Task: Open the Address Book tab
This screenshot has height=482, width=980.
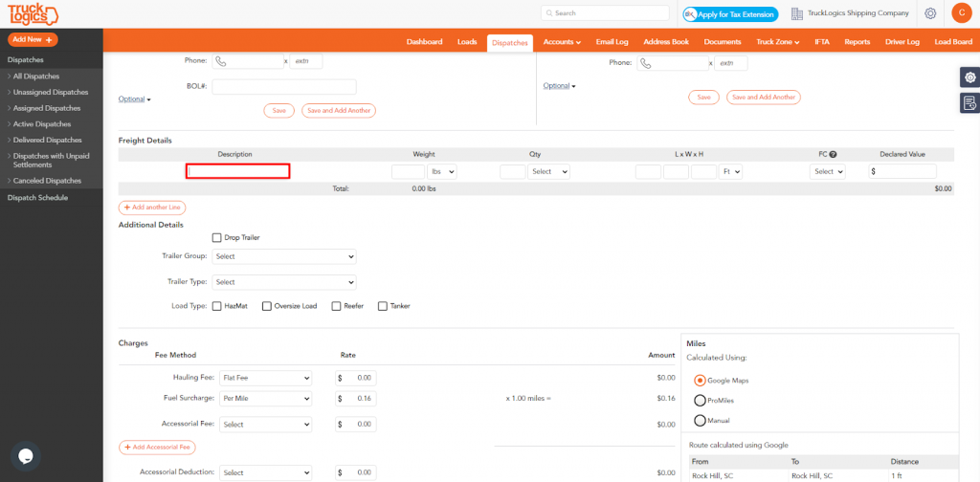Action: pyautogui.click(x=666, y=42)
